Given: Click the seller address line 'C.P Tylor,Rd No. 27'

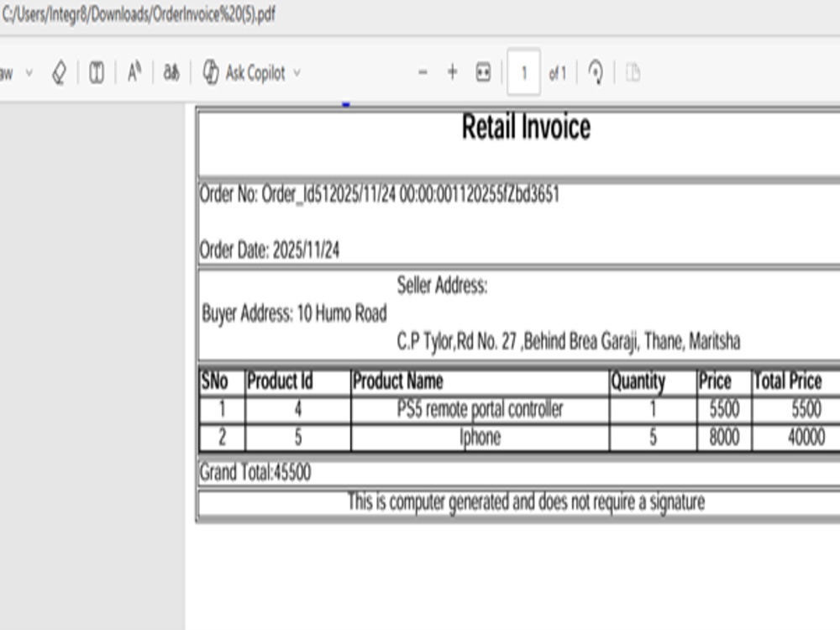Looking at the screenshot, I should coord(569,341).
